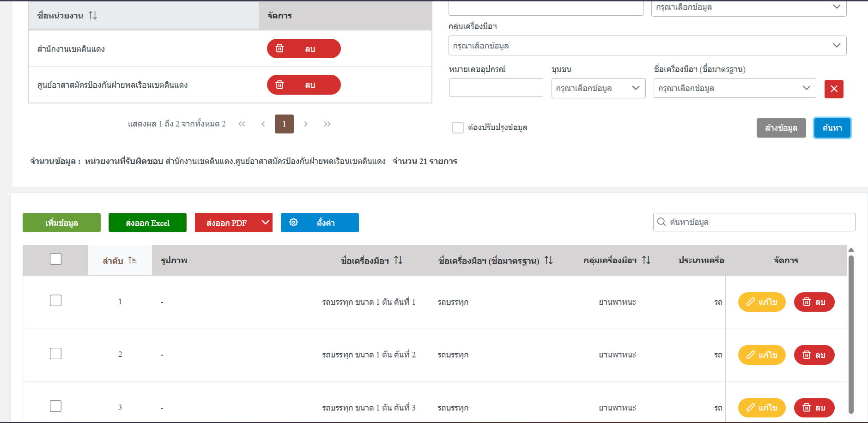Edit row 1 with the pencil แก้ไข button
Viewport: 868px width, 423px height.
coord(762,302)
